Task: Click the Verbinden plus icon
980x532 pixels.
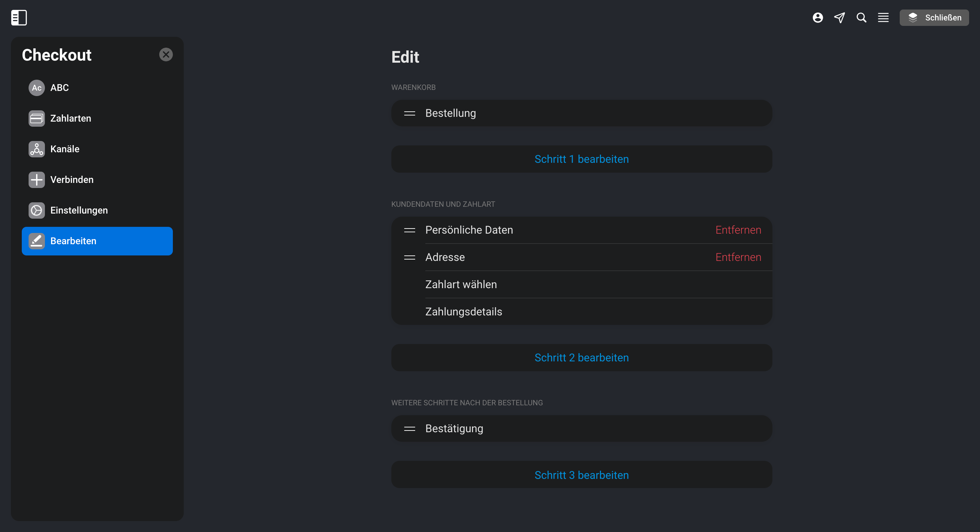Action: click(36, 180)
